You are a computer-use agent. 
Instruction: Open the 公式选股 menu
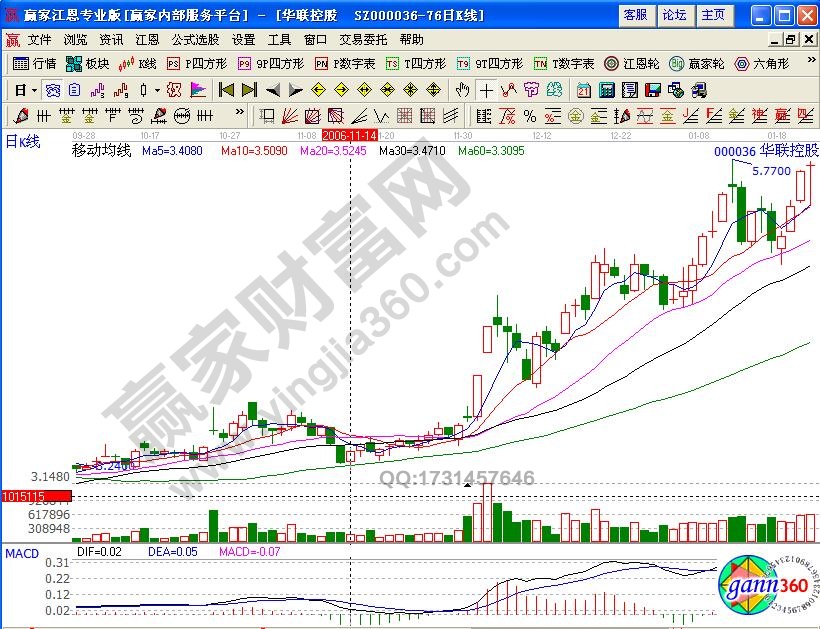point(195,40)
